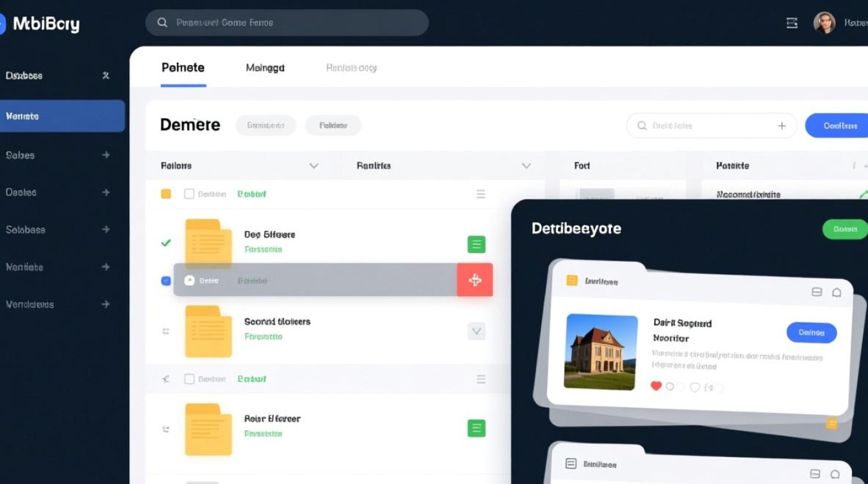This screenshot has height=484, width=868.
Task: Expand the Pailorrs column dropdown chevron
Action: point(314,166)
